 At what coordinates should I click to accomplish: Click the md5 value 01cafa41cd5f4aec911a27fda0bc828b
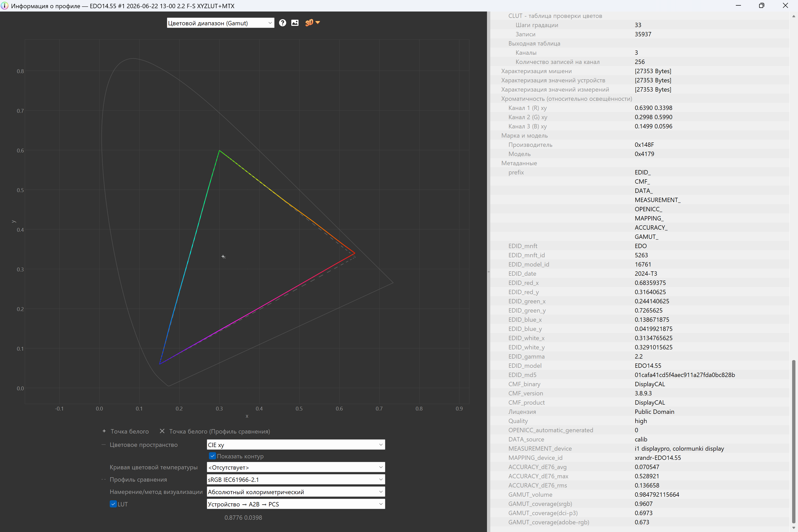(x=685, y=375)
